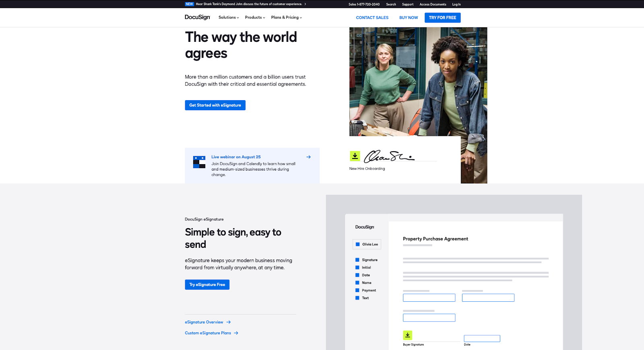Click 'New Hire Onboarding' caption
Screen dimensions: 644x350
pyautogui.click(x=367, y=169)
